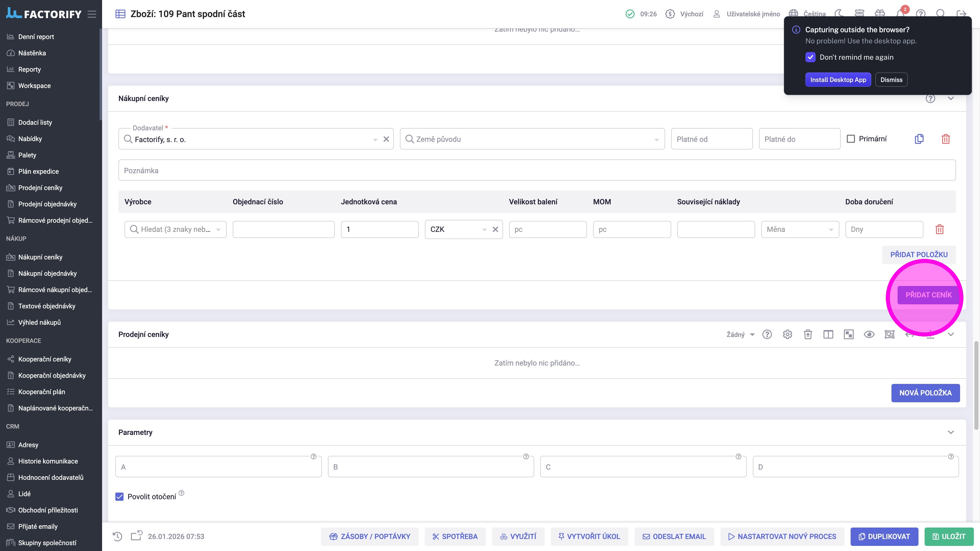Open the Měna currency dropdown
Screen dimensions: 980x551
[x=800, y=229]
